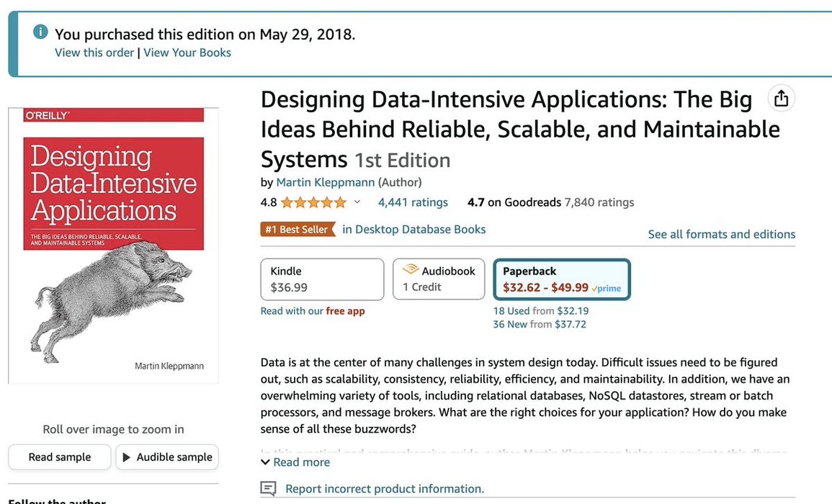Click the 1st Edition text in title
This screenshot has height=504, width=832.
pos(402,161)
